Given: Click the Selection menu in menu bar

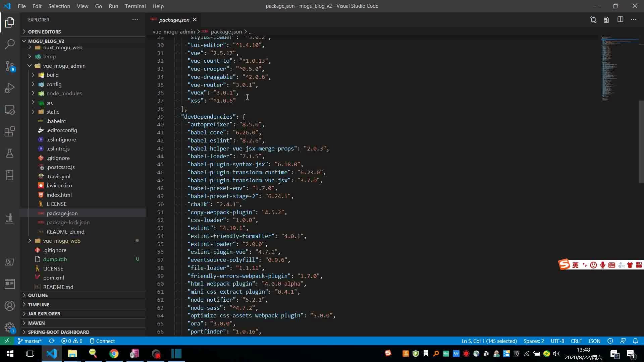Looking at the screenshot, I should [59, 6].
